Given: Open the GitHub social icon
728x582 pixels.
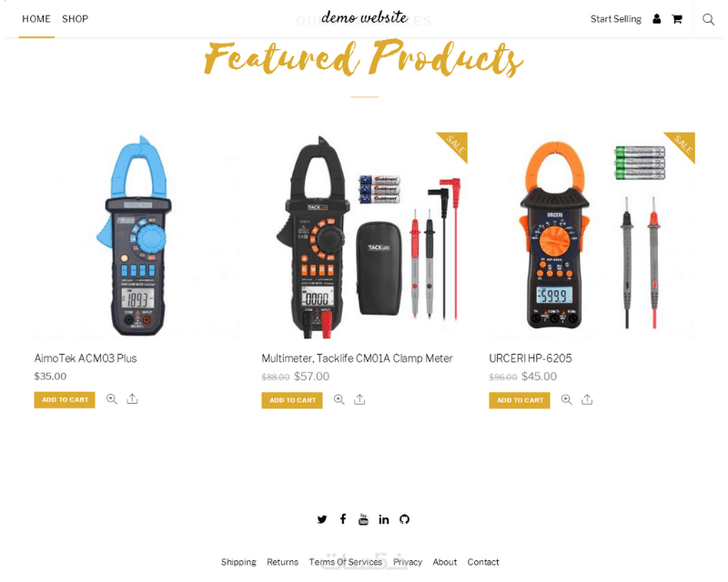Looking at the screenshot, I should tap(404, 519).
